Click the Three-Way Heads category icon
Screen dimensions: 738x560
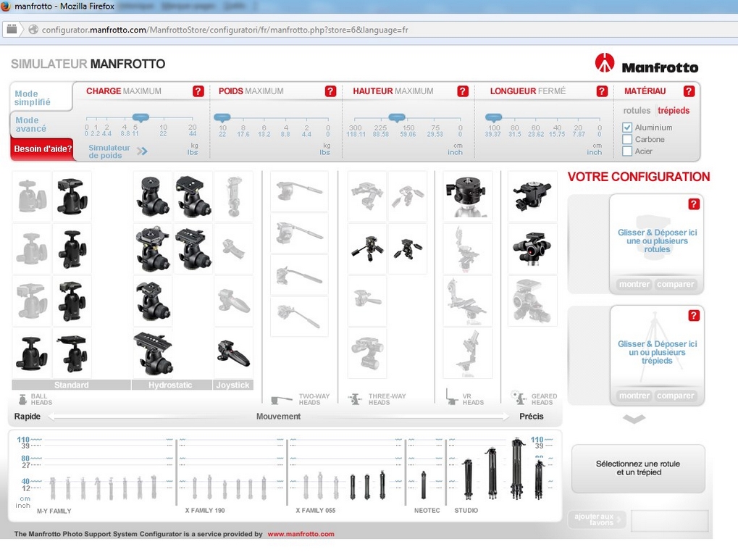tap(355, 399)
